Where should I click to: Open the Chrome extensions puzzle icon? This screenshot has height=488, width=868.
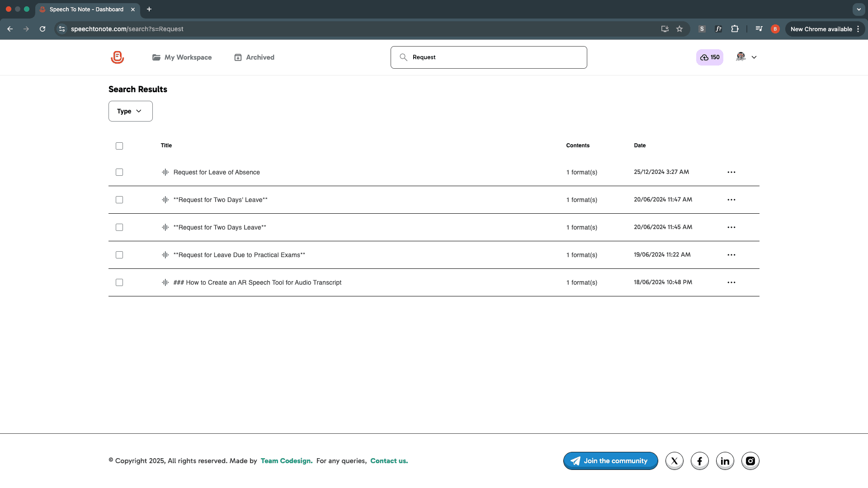pos(735,29)
